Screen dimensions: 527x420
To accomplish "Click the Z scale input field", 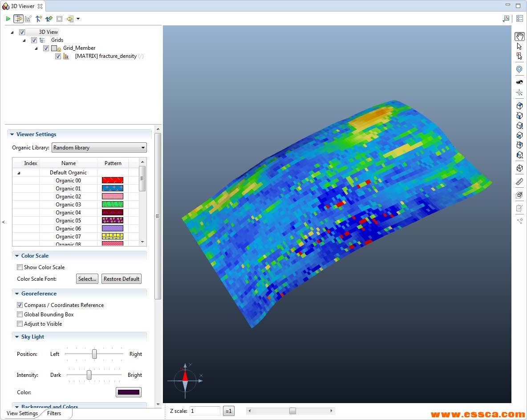I will click(x=205, y=411).
